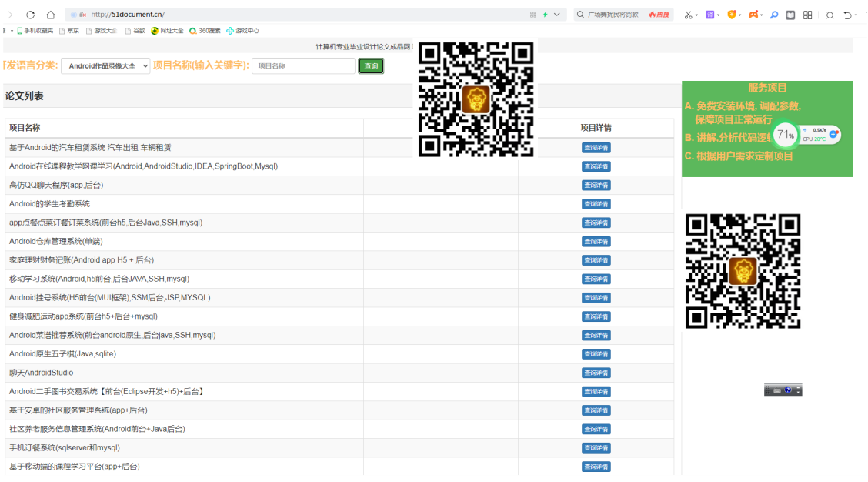Viewport: 868px width, 482px height.
Task: Open the QR grid icon in address bar
Action: point(533,15)
